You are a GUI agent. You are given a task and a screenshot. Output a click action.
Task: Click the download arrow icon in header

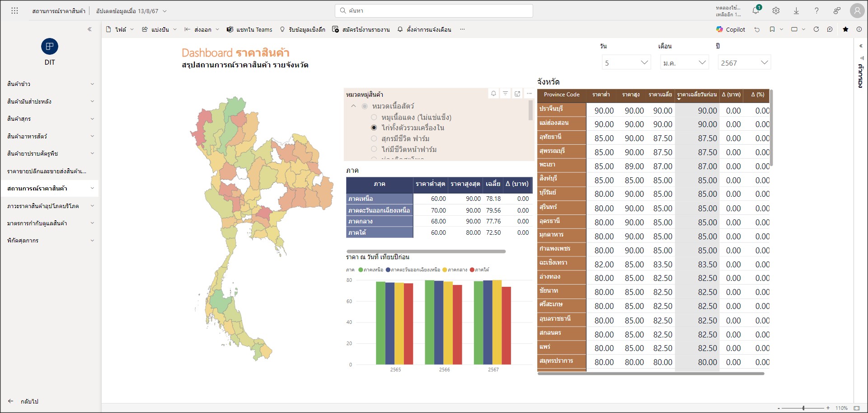pyautogui.click(x=796, y=11)
